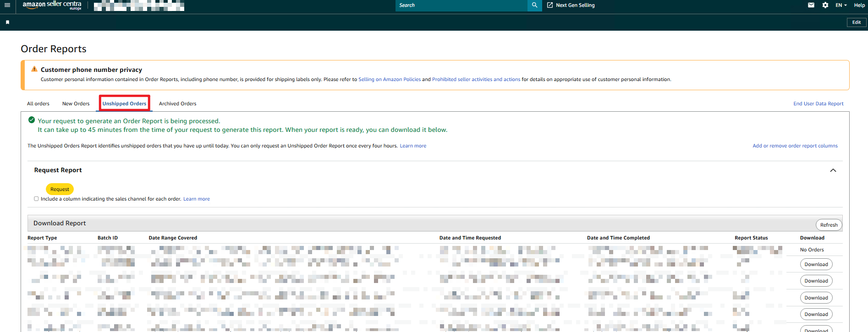Click Learn more after four hours notice
This screenshot has height=332, width=868.
[x=412, y=146]
